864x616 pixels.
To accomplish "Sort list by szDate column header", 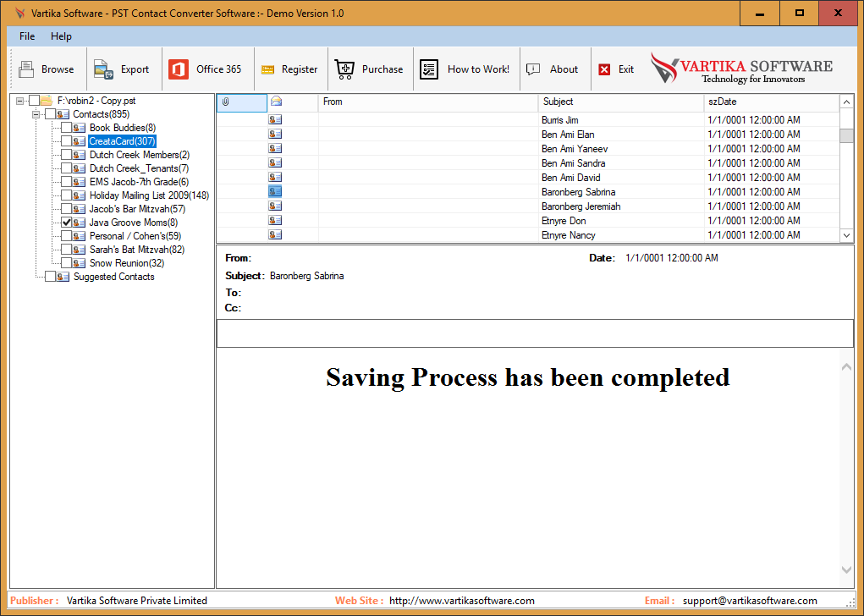I will point(772,102).
